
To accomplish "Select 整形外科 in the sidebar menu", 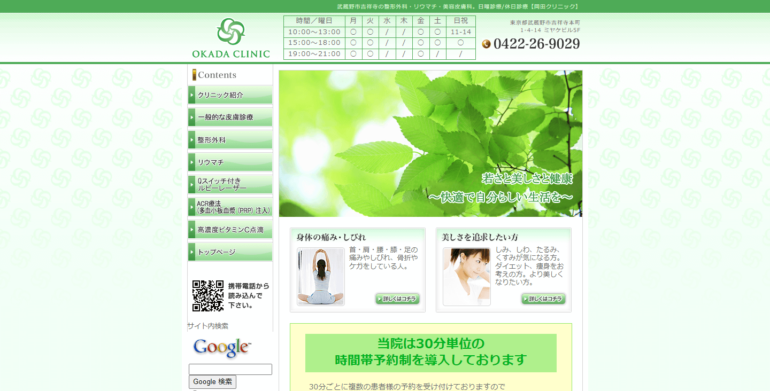I will point(230,140).
